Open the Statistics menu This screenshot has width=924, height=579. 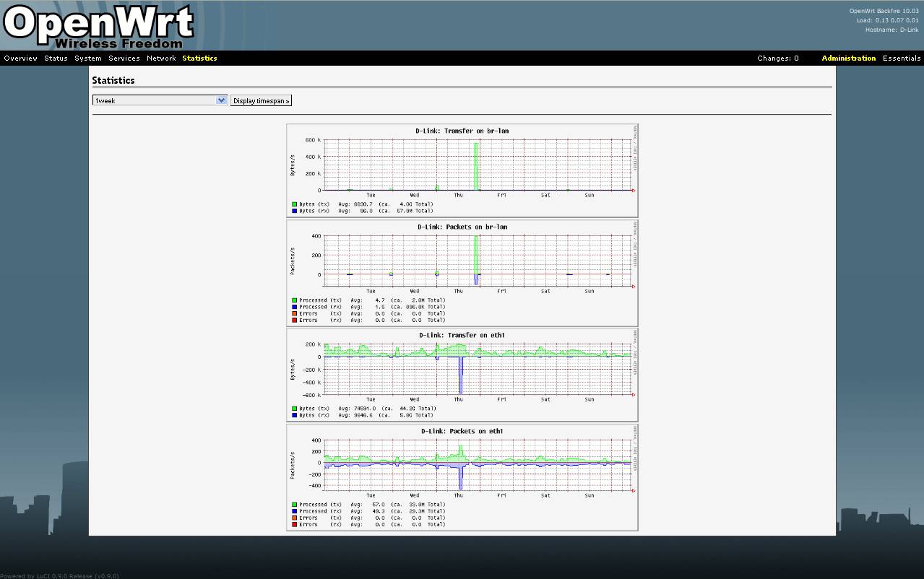click(199, 58)
